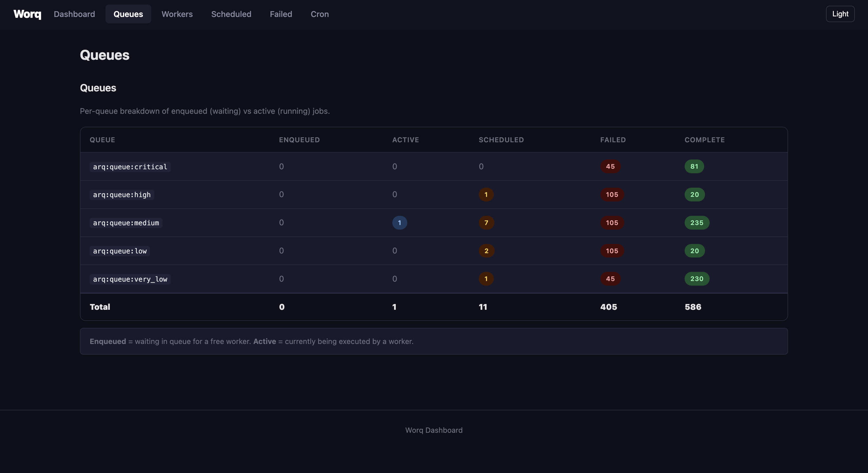Click failed badge 45 in critical row
868x473 pixels.
[610, 166]
